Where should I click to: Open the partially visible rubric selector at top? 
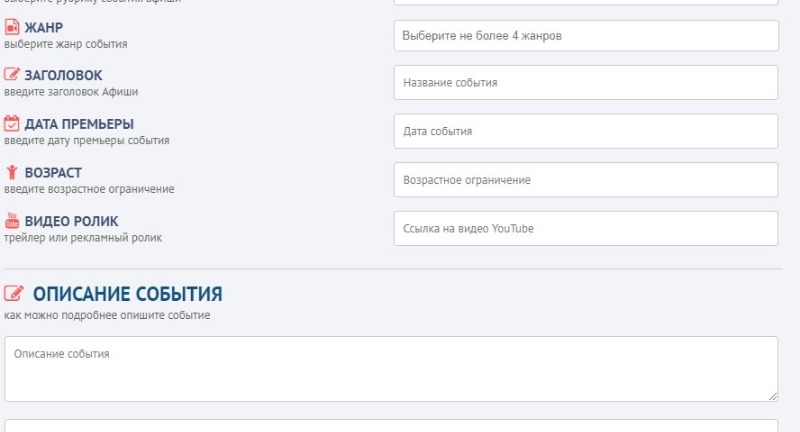tap(585, 2)
